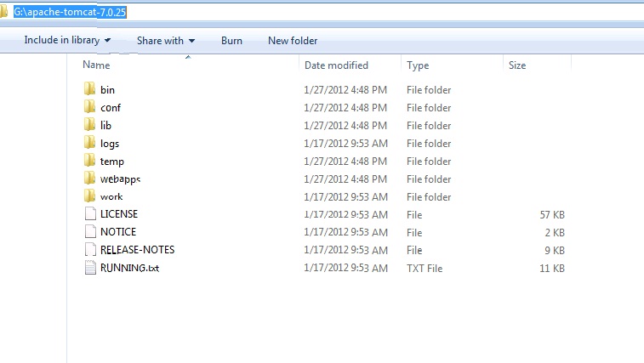
Task: Select the work folder name
Action: (x=111, y=196)
